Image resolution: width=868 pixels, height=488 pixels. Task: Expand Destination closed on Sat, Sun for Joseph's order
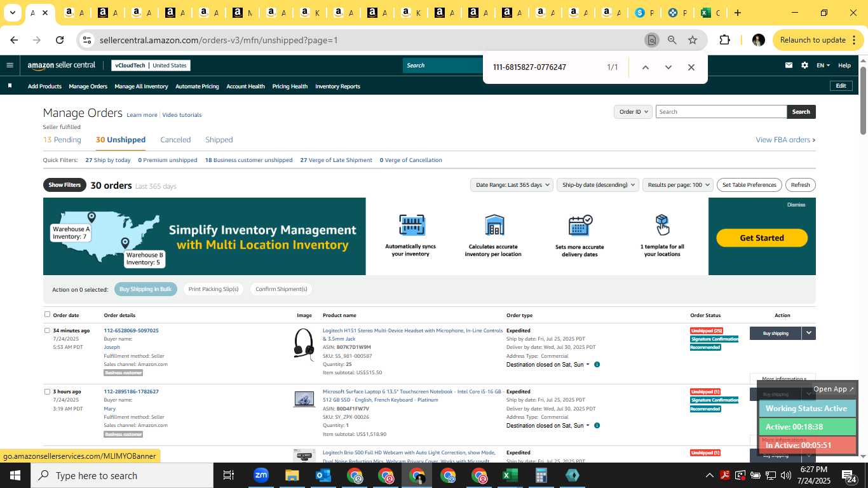pos(548,365)
